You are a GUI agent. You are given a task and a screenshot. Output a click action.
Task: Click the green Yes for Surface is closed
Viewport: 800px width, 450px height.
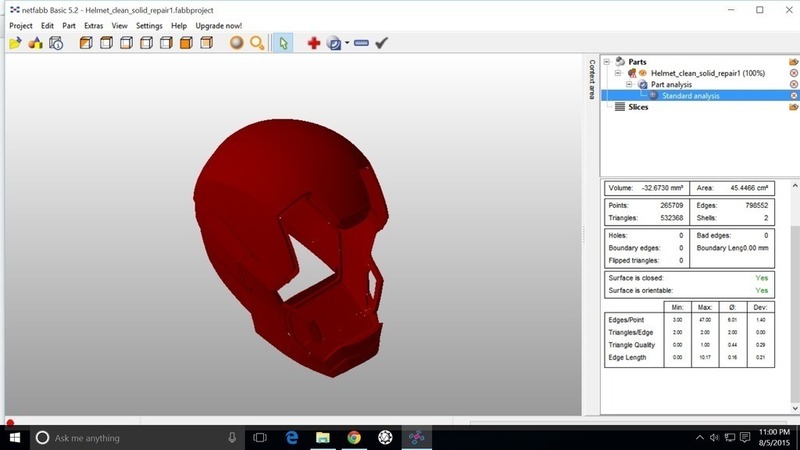click(762, 278)
